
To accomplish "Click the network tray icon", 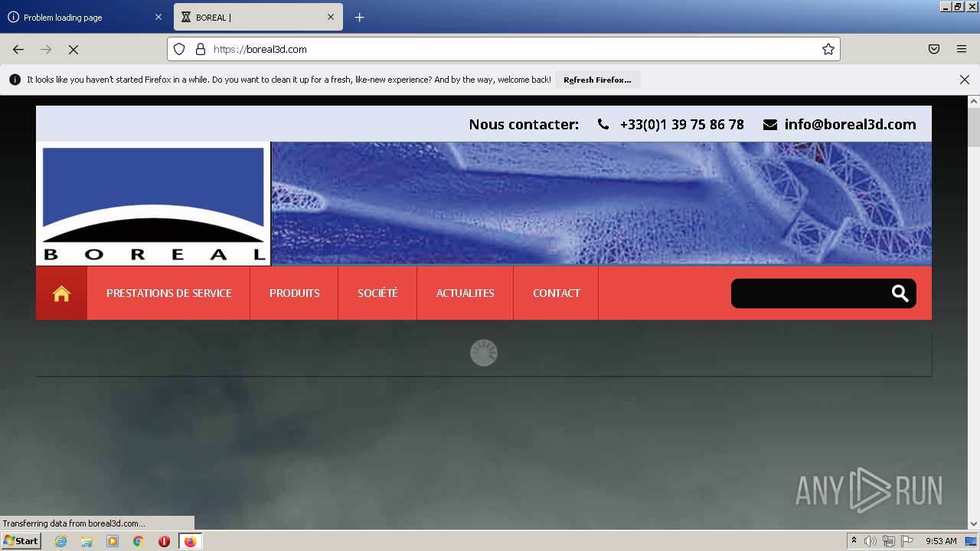I will [889, 541].
